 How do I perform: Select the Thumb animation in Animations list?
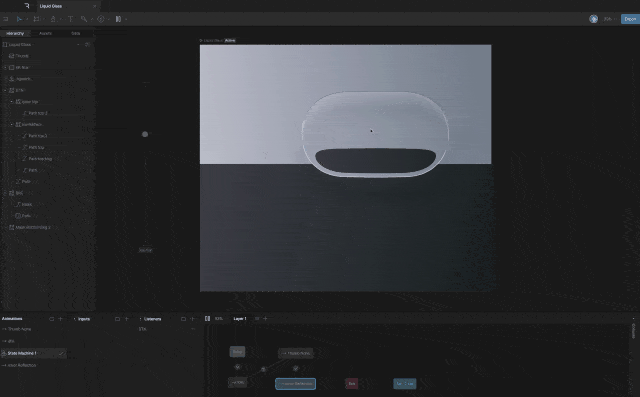point(19,329)
